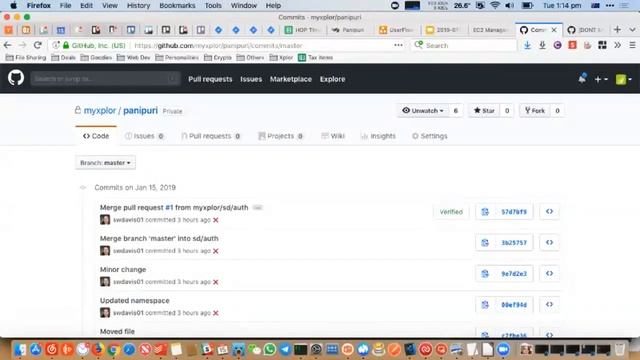Open Minor change commit title
640x360 pixels.
(x=123, y=270)
